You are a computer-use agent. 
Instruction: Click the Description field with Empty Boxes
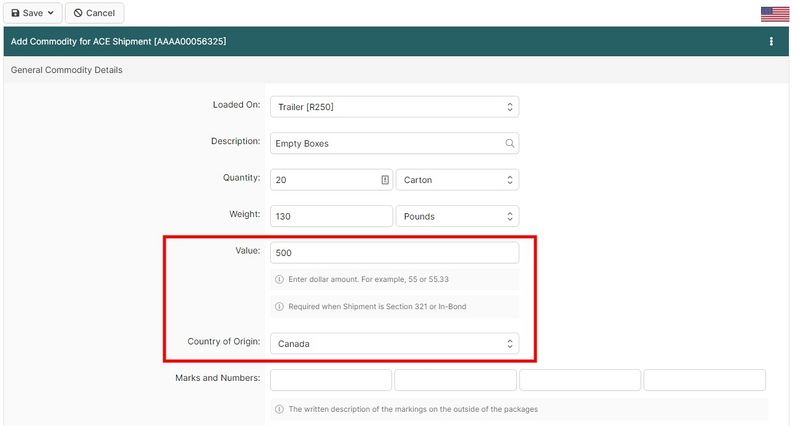click(x=385, y=143)
